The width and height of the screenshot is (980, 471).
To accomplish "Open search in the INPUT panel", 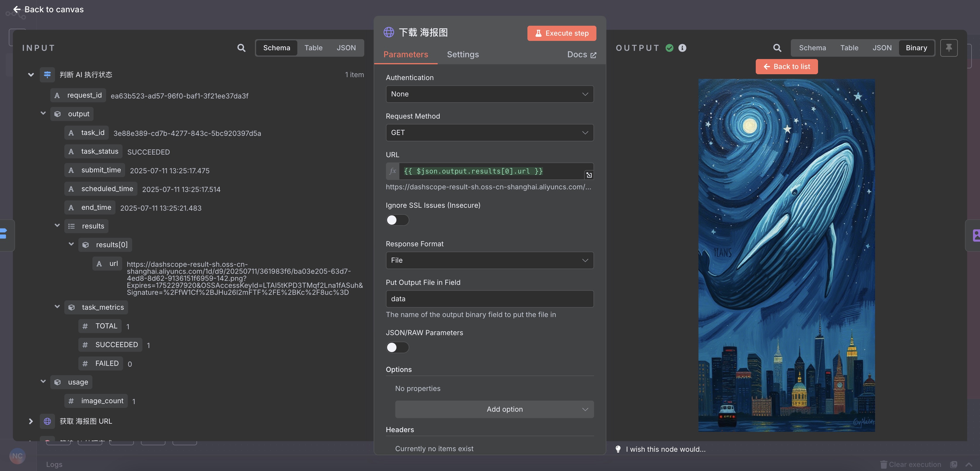I will 241,48.
